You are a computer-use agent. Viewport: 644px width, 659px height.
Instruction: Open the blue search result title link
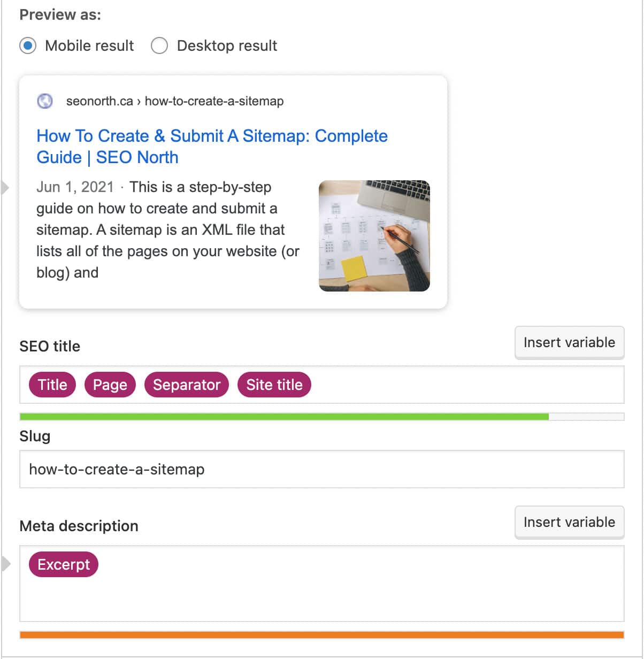point(212,147)
